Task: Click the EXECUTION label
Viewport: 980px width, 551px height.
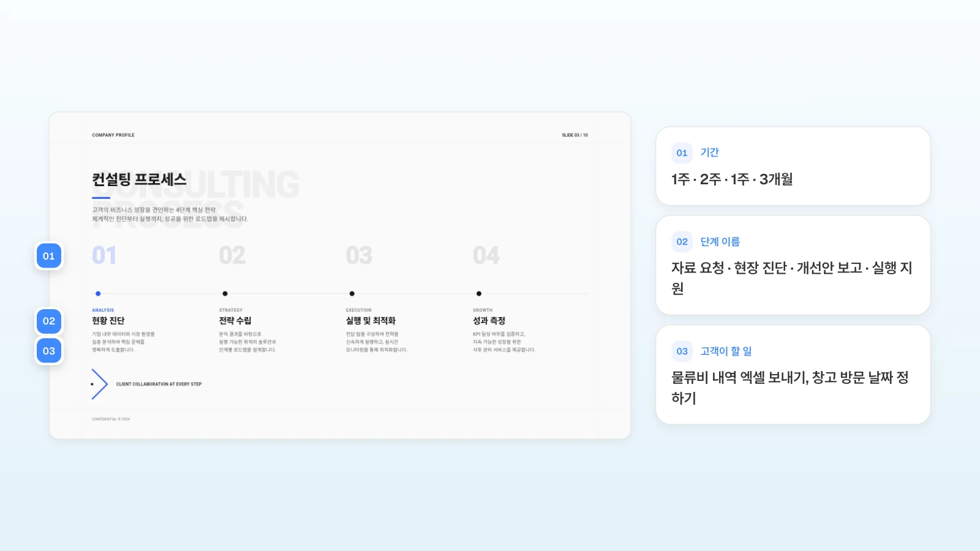Action: pyautogui.click(x=359, y=310)
